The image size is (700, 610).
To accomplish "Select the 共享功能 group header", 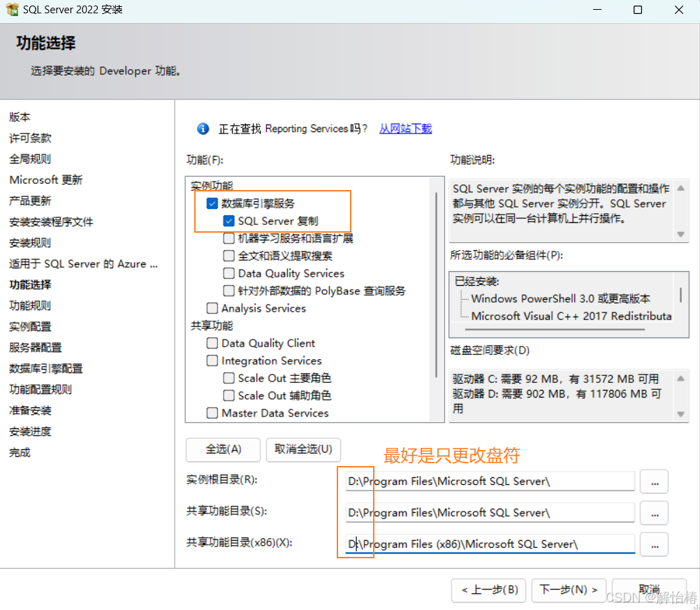I will click(212, 326).
